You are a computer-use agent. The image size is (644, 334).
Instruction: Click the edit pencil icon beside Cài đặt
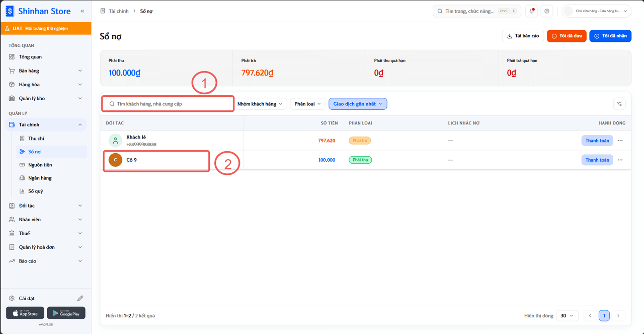pyautogui.click(x=80, y=298)
